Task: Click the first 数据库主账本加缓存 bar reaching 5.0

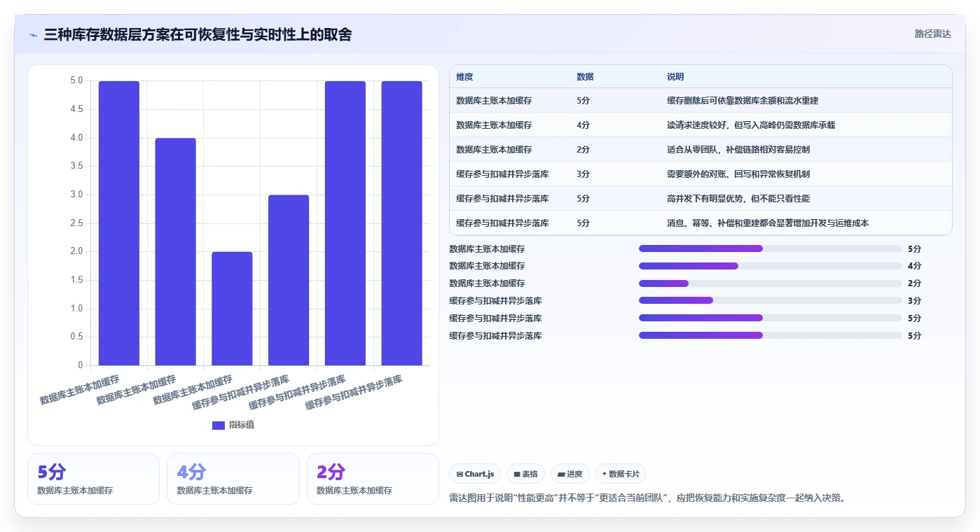Action: (x=119, y=223)
